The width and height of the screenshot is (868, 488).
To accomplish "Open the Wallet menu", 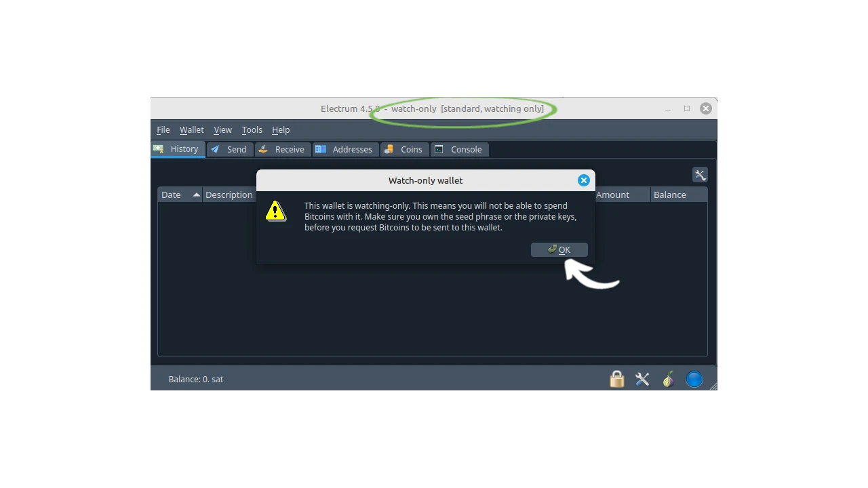I will click(x=191, y=130).
